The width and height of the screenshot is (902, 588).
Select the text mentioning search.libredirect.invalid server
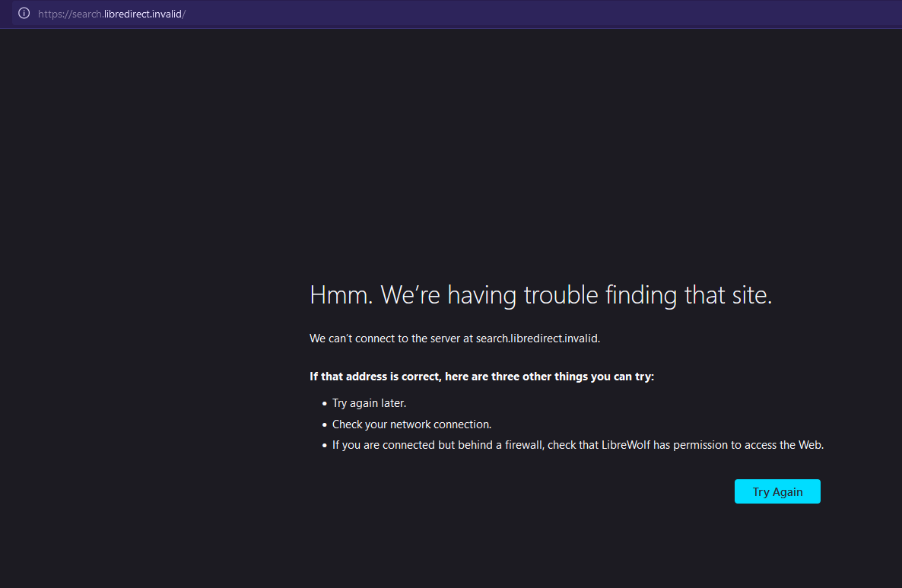pyautogui.click(x=455, y=338)
